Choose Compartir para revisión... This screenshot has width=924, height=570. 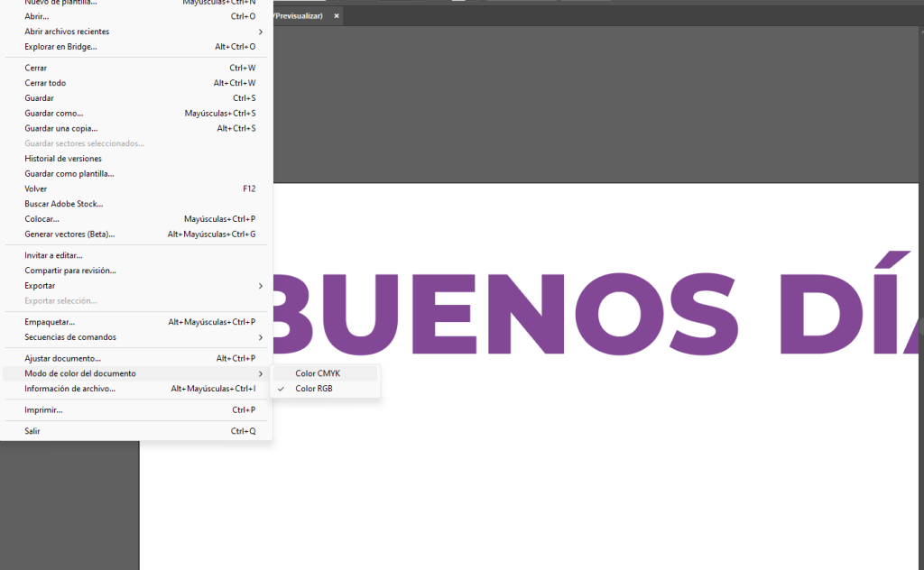click(x=136, y=271)
